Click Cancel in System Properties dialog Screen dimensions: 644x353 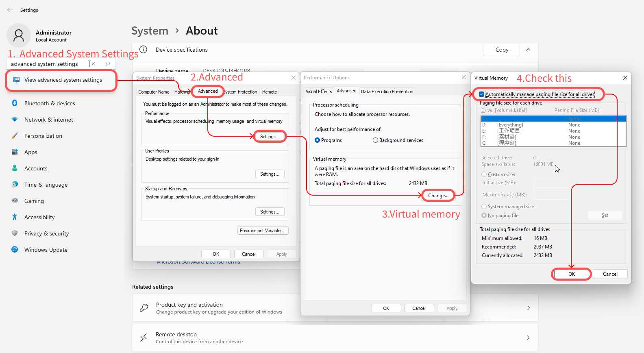[x=249, y=254]
